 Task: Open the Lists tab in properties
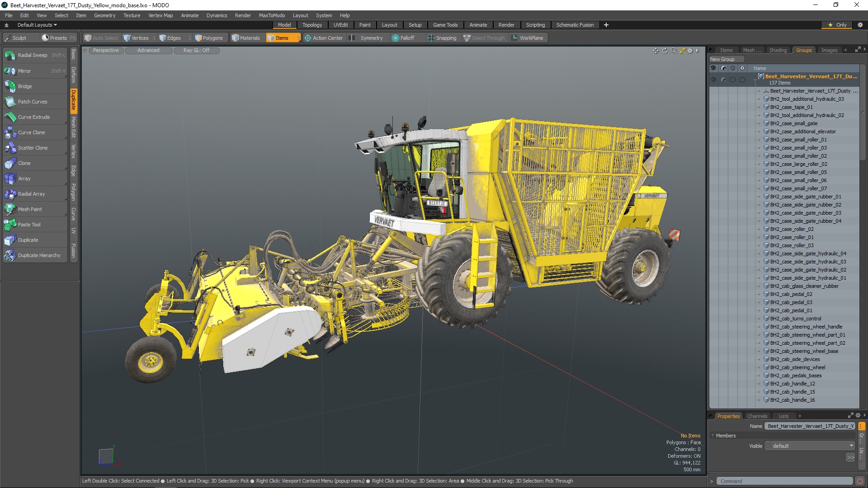click(x=783, y=416)
